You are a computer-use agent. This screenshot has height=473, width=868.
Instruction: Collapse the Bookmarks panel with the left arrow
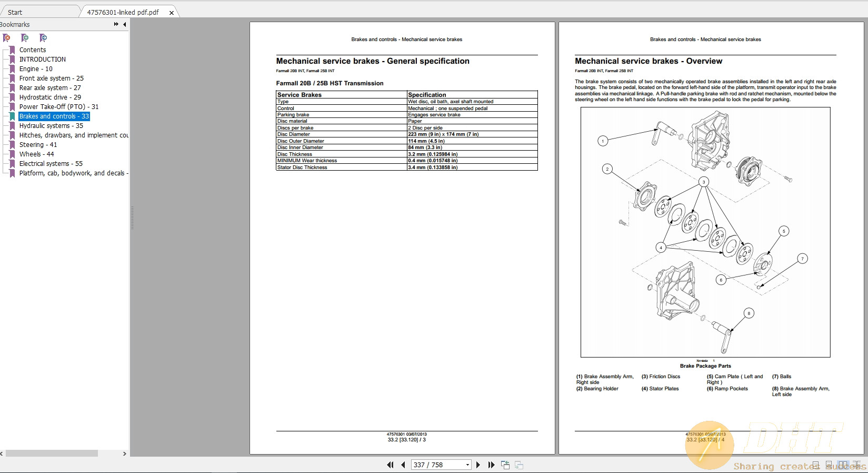point(125,24)
